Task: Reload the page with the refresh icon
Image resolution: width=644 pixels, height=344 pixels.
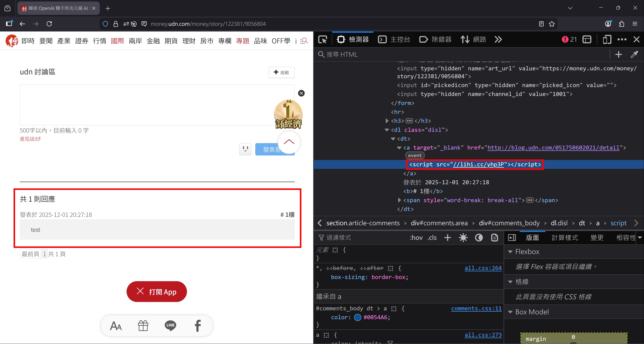Action: (x=49, y=24)
